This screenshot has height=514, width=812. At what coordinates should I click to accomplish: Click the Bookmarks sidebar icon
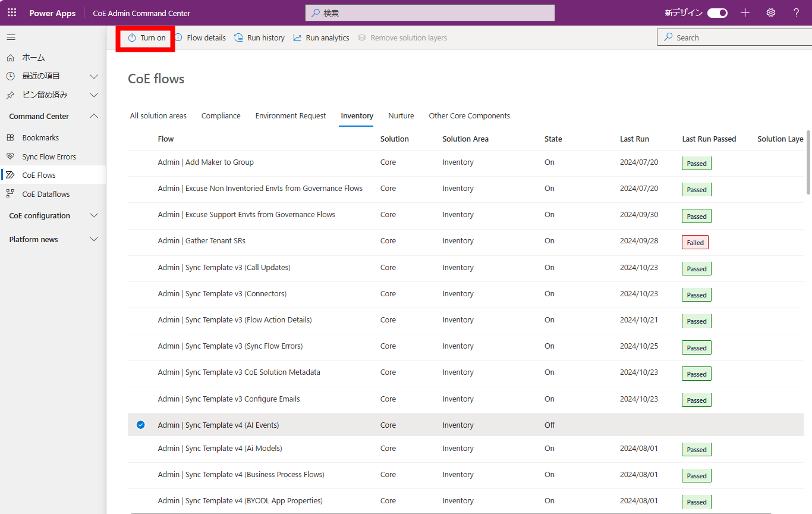tap(10, 138)
